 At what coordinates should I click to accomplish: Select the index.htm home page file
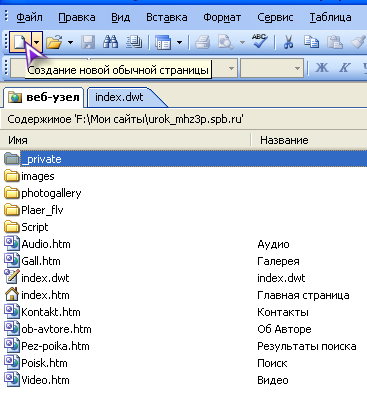coord(45,295)
